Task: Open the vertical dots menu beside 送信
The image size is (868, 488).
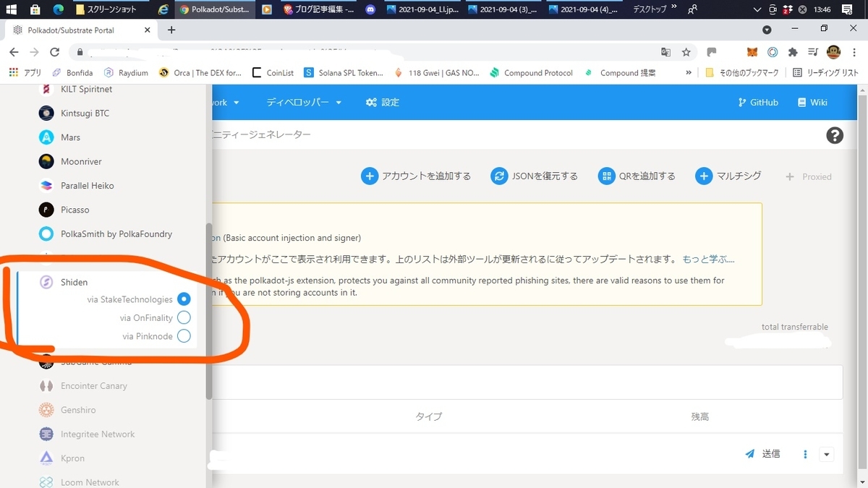Action: pos(805,454)
